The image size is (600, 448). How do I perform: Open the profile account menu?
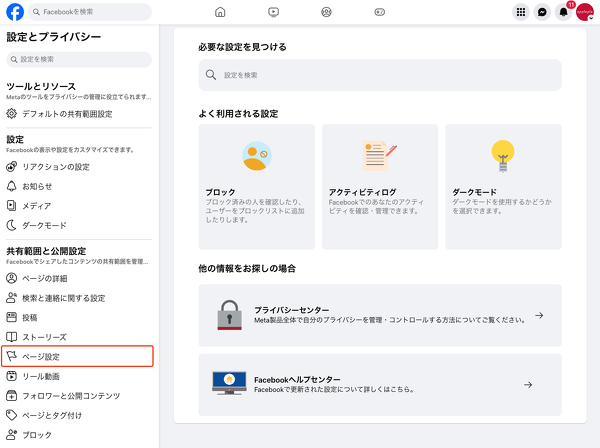click(585, 12)
